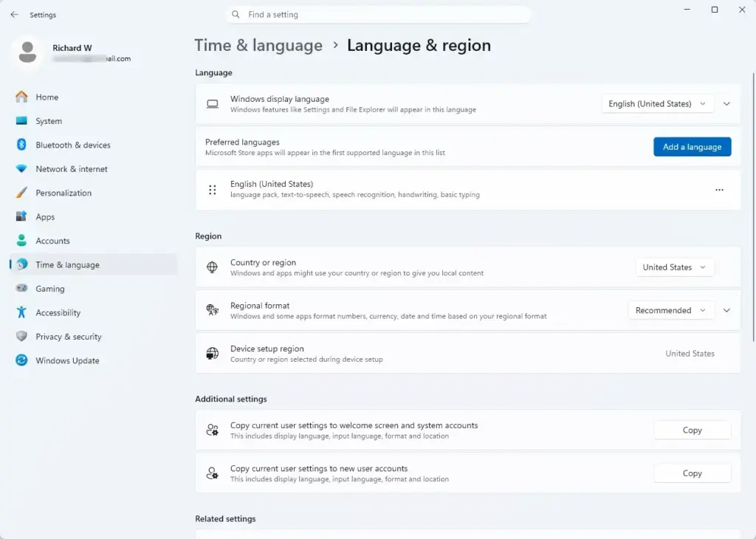The height and width of the screenshot is (539, 756).
Task: Open the Recommended regional format dropdown
Action: tap(670, 311)
